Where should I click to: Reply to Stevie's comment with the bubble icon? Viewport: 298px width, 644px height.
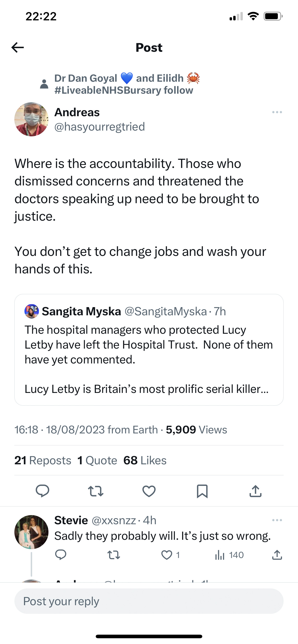click(61, 555)
